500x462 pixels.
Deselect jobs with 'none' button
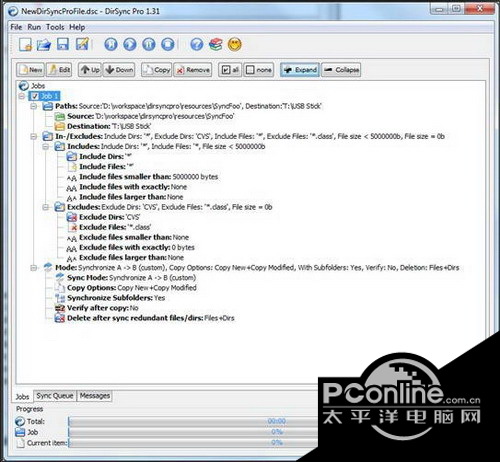point(259,70)
